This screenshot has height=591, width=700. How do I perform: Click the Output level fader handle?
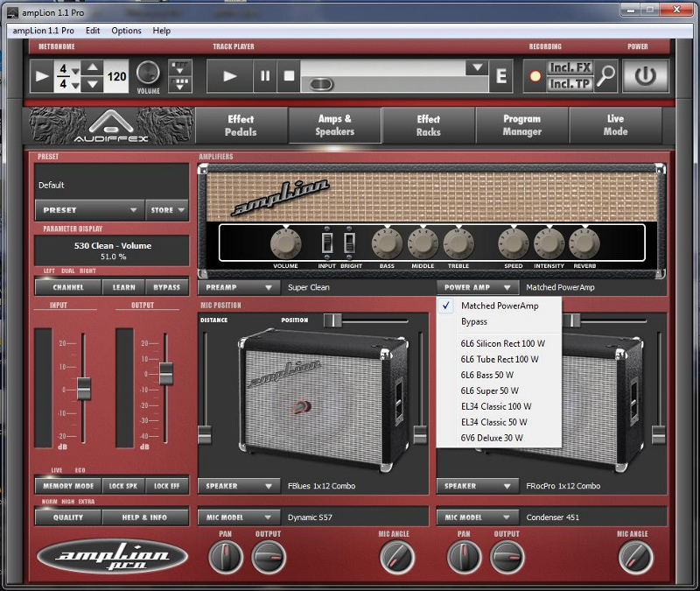(166, 374)
